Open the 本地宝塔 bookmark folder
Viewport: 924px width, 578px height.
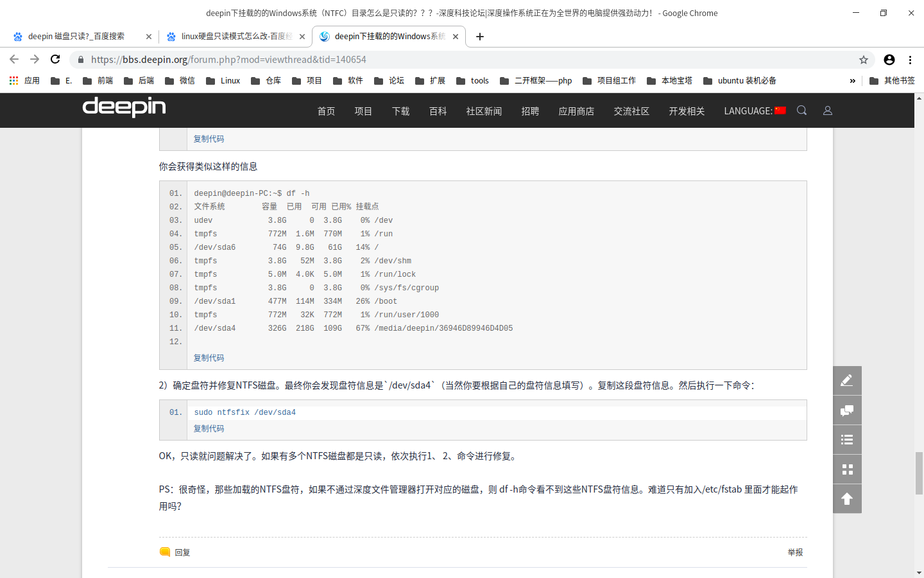[x=670, y=81]
